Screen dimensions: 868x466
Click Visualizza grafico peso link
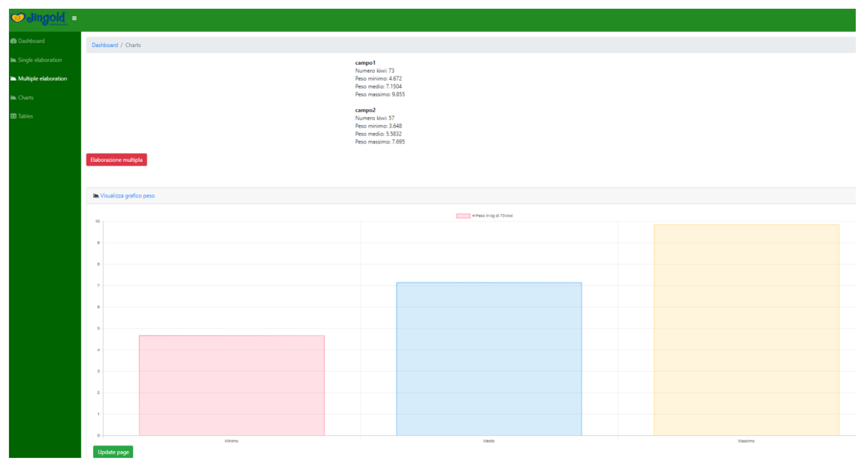tap(127, 195)
